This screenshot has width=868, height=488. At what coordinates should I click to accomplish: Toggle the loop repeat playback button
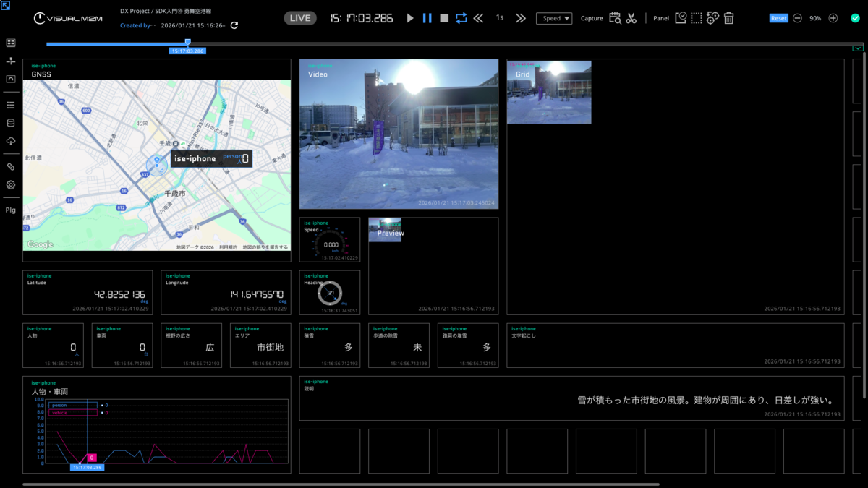461,18
